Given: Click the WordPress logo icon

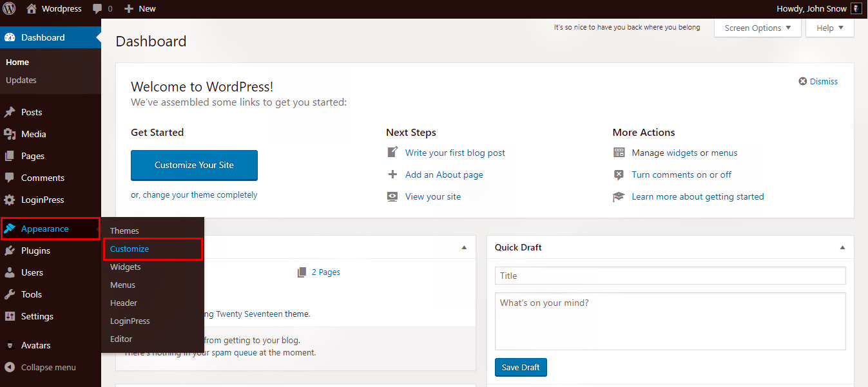Looking at the screenshot, I should pyautogui.click(x=9, y=9).
